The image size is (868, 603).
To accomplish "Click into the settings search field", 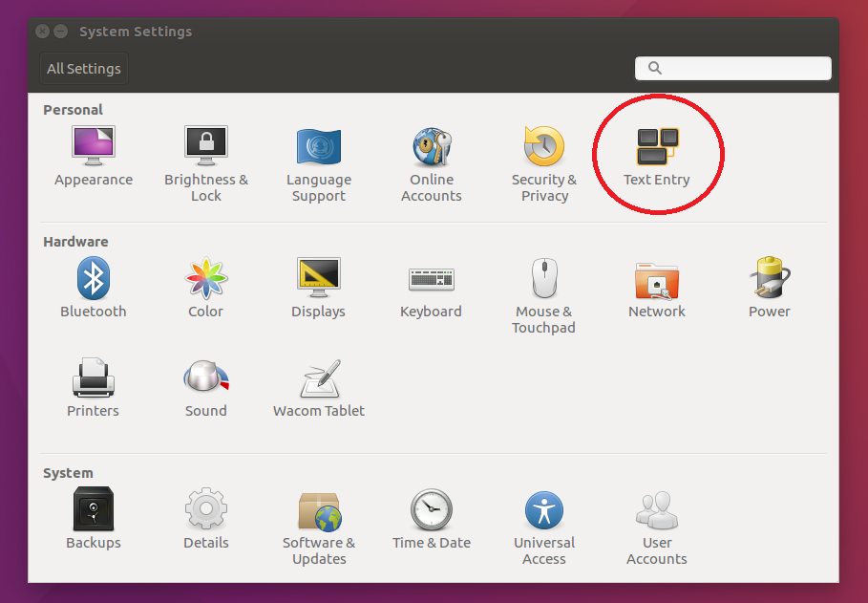I will [733, 68].
